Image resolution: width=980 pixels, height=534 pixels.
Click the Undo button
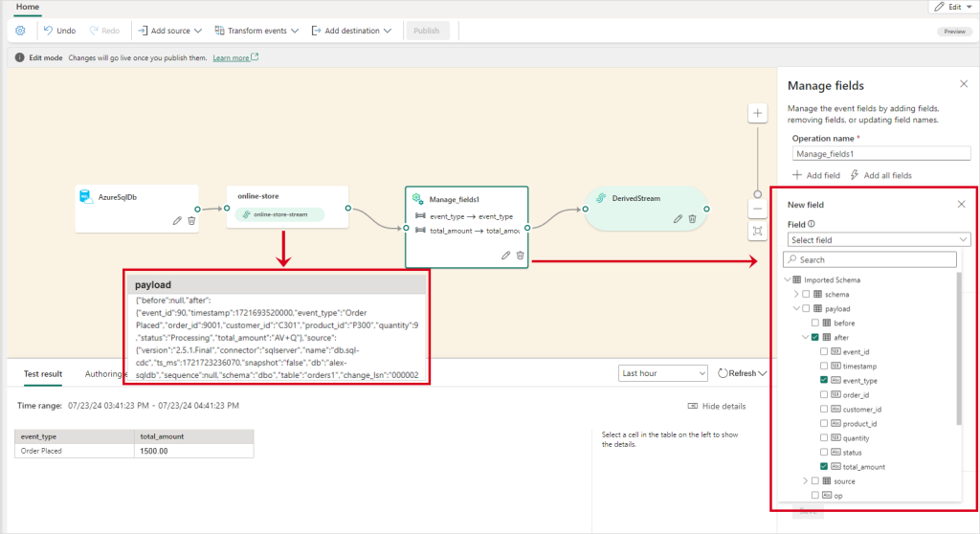point(59,31)
